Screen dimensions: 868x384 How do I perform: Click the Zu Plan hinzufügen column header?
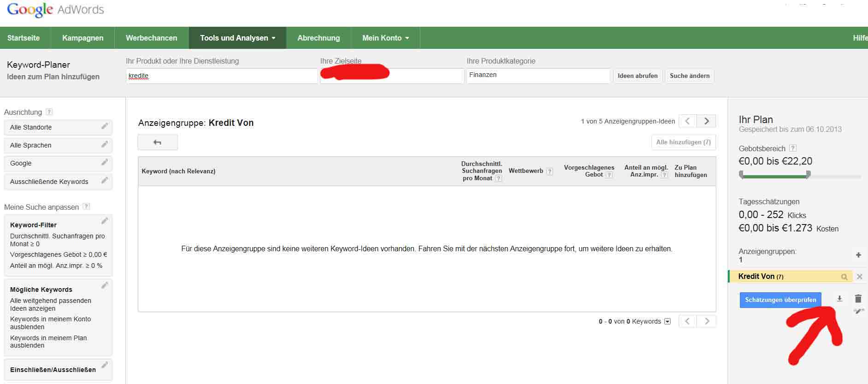click(x=691, y=171)
